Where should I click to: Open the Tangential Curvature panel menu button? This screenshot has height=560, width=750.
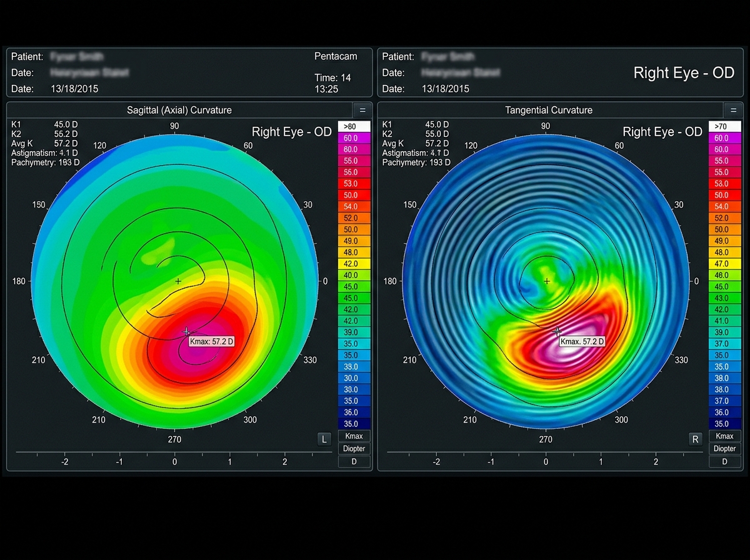tap(733, 110)
